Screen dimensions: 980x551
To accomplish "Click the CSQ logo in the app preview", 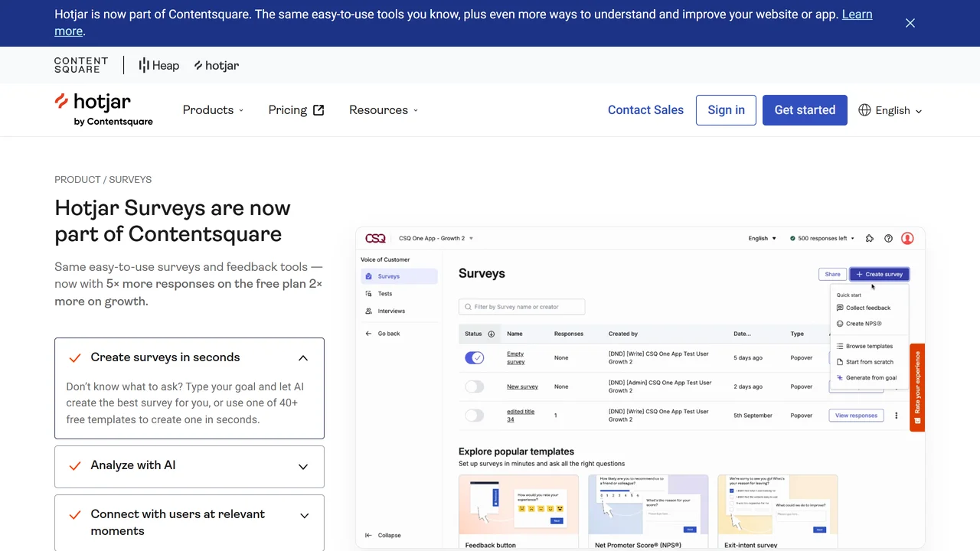I will coord(375,238).
